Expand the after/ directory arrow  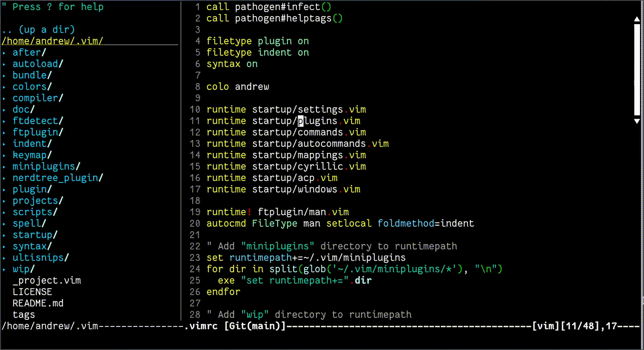pyautogui.click(x=4, y=52)
